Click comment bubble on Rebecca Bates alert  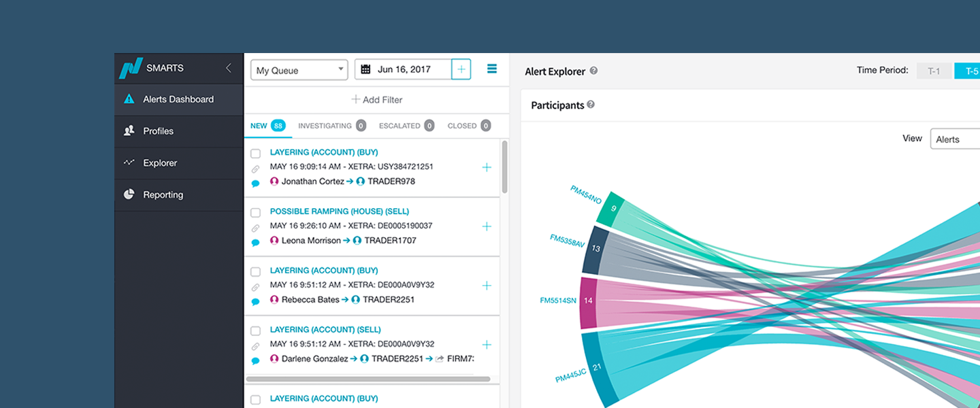[x=256, y=302]
